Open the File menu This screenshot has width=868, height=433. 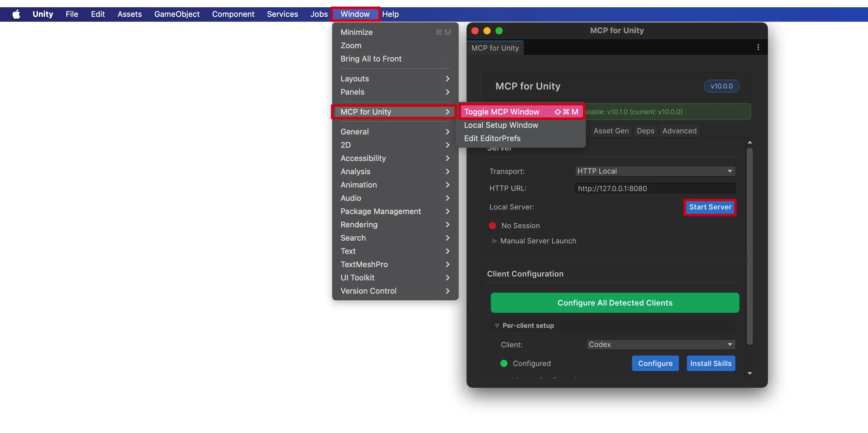[x=72, y=14]
